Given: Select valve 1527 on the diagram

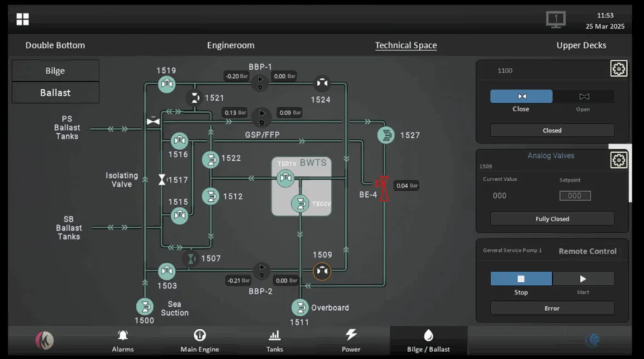Looking at the screenshot, I should click(386, 135).
